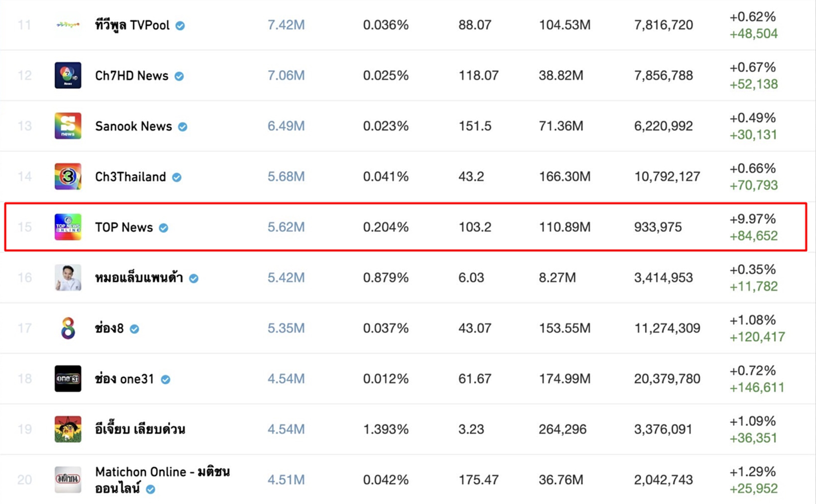Screen dimensions: 816x504
Task: Select the +1.29% growth figure
Action: point(753,471)
